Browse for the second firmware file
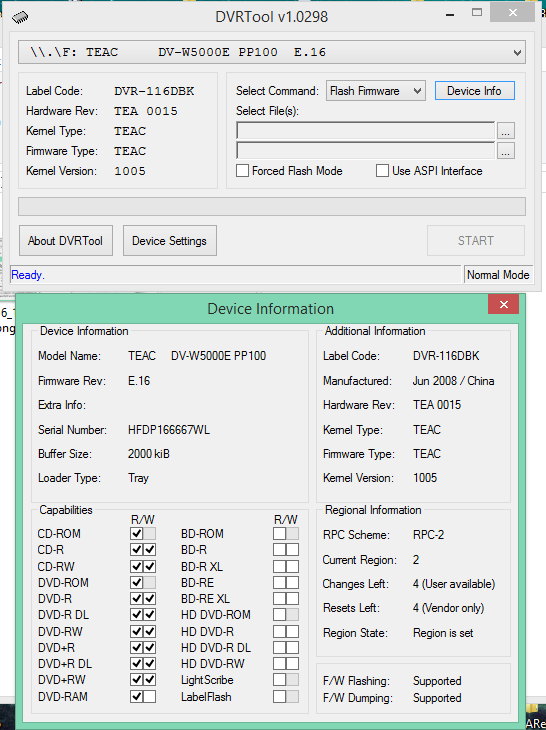Screen dimensions: 546x730 pyautogui.click(x=506, y=151)
